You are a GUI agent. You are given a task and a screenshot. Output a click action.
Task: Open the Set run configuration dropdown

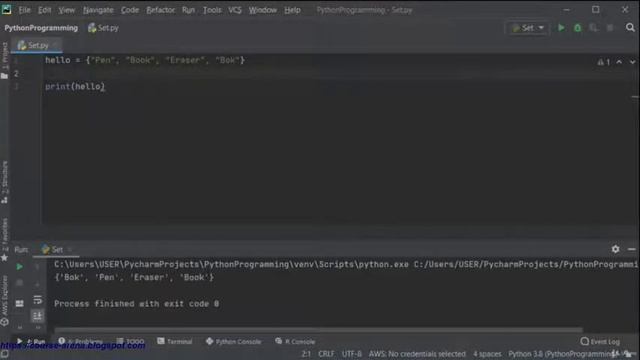528,28
